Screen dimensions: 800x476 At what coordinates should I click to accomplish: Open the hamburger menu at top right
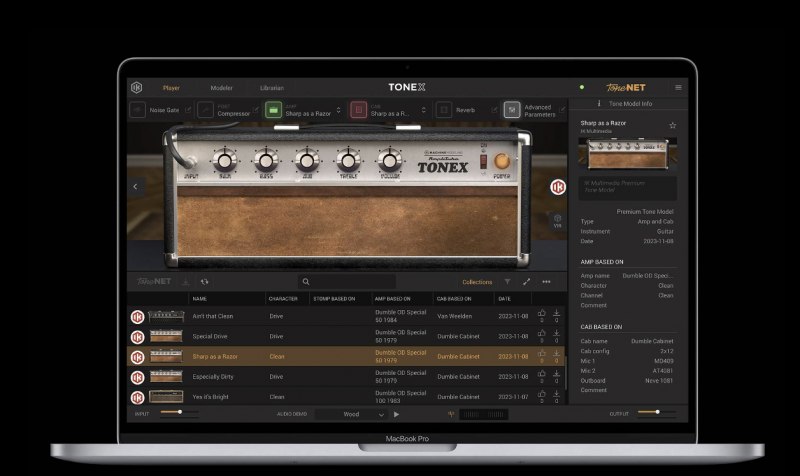pos(678,87)
